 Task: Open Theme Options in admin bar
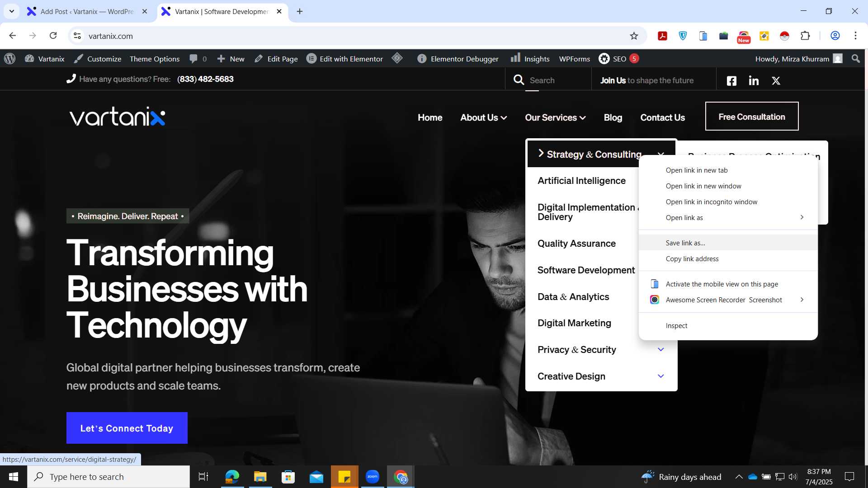click(x=155, y=59)
